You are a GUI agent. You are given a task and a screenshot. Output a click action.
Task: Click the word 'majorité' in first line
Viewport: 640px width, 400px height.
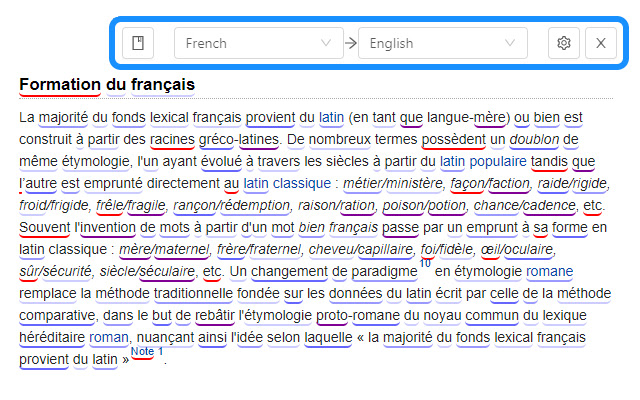[63, 118]
